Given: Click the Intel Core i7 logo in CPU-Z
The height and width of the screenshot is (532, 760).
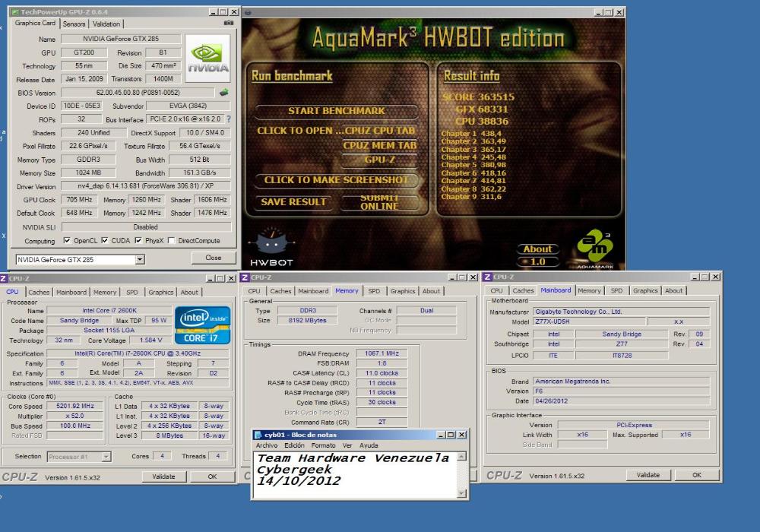Looking at the screenshot, I should (x=202, y=325).
